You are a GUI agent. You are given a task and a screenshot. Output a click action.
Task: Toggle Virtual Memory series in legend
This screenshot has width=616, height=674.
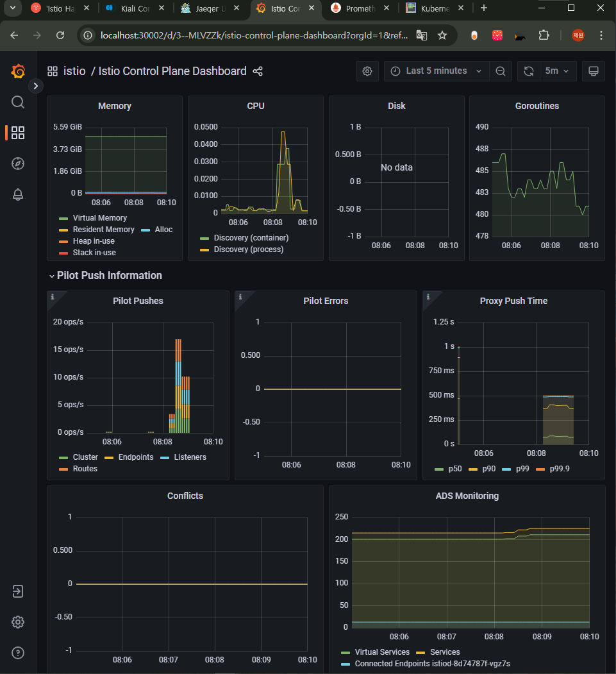pos(99,218)
